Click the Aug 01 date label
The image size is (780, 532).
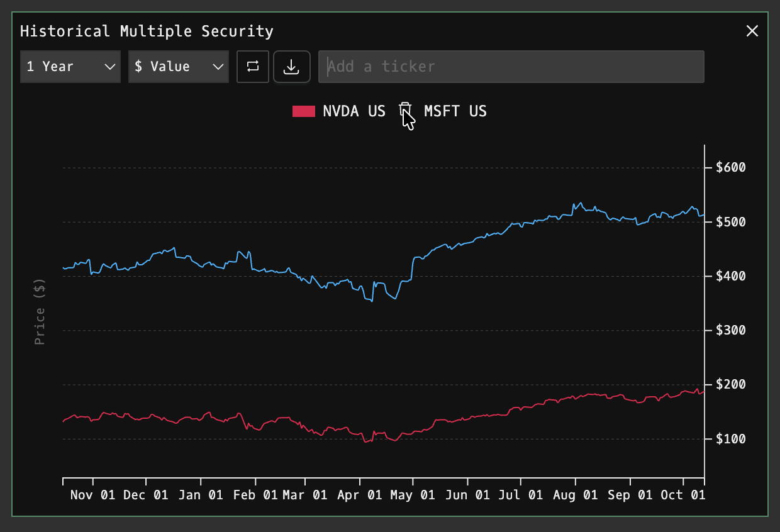575,496
